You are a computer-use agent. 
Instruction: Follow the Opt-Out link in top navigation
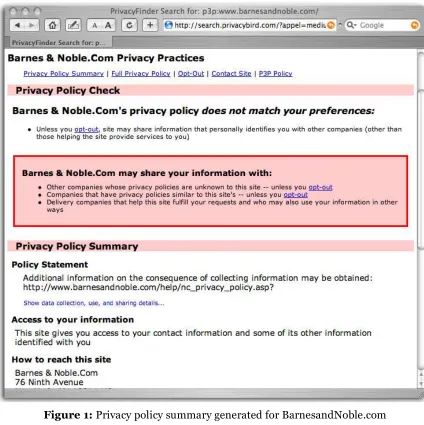pos(191,74)
